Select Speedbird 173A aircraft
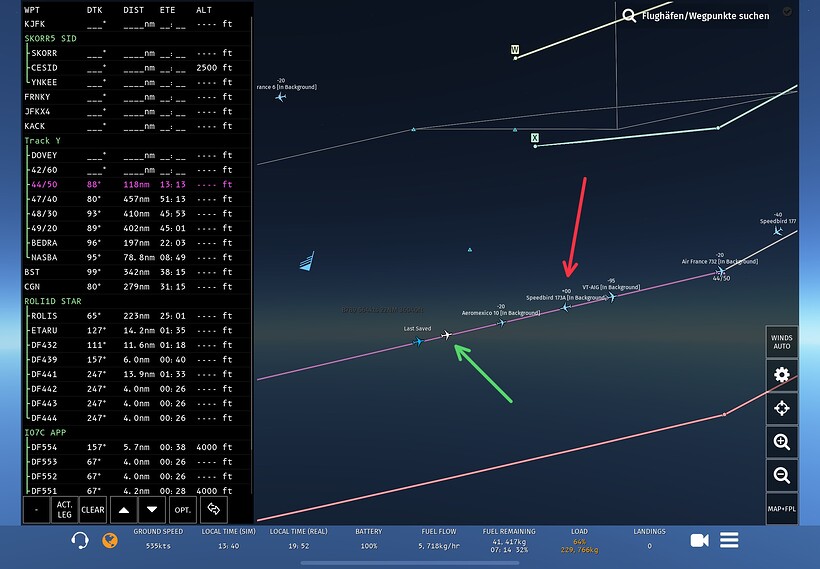The image size is (820, 569). 565,308
